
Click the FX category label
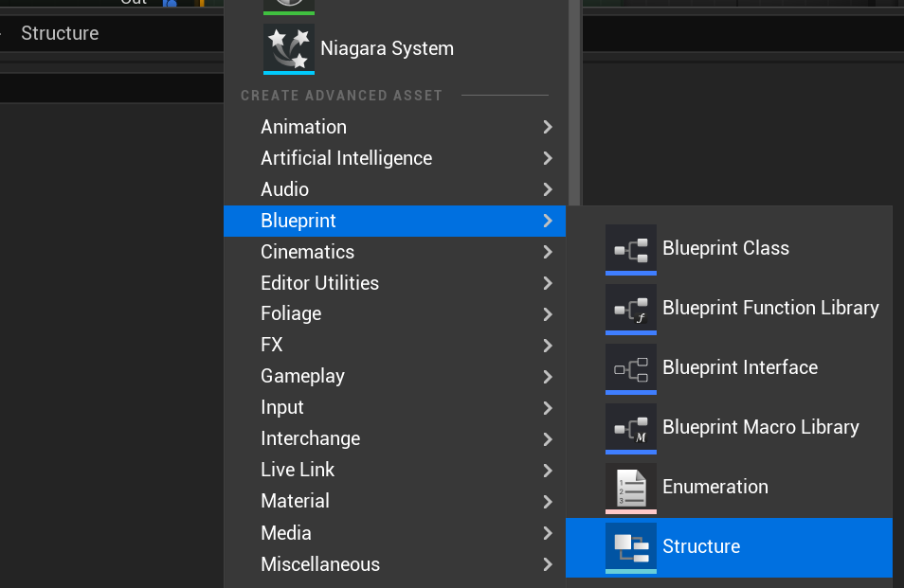272,345
